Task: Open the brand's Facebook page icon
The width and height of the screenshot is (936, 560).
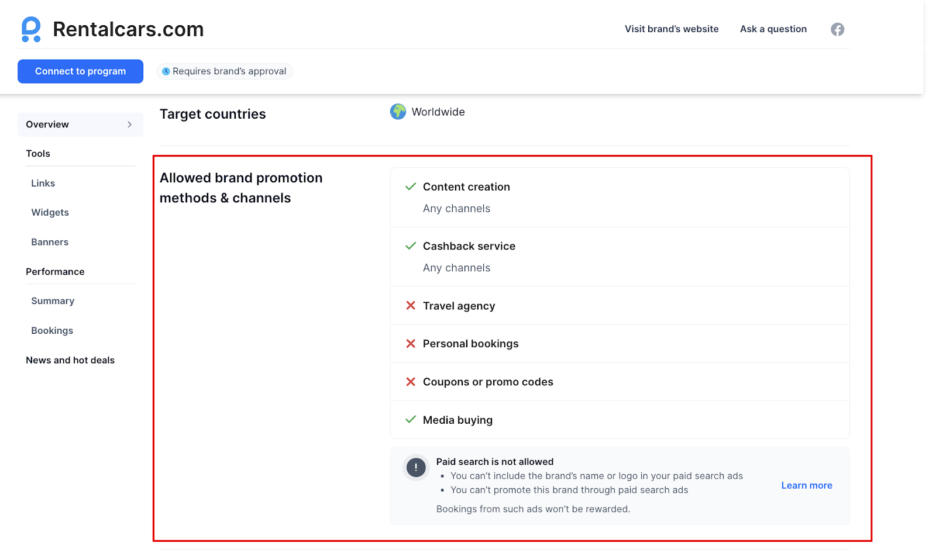Action: click(x=837, y=29)
